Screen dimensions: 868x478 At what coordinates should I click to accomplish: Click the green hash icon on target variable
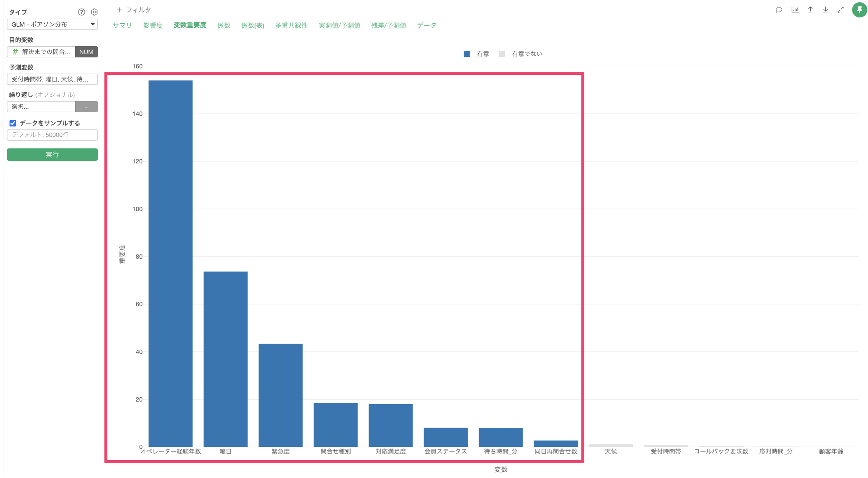click(15, 52)
